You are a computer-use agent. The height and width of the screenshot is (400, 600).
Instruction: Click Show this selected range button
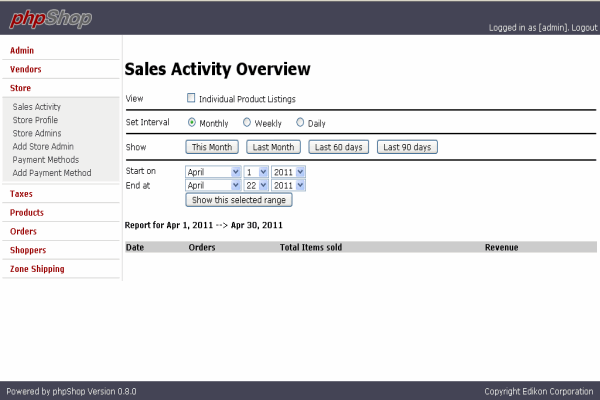tap(239, 200)
